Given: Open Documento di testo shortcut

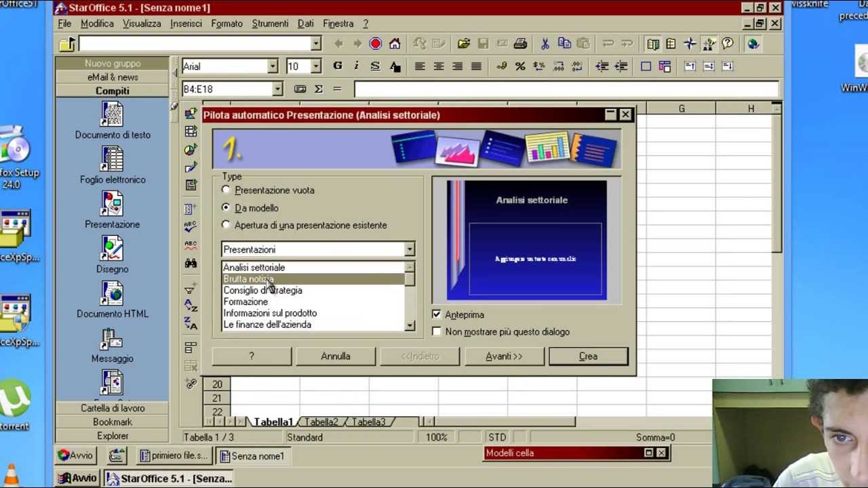Looking at the screenshot, I should (113, 121).
